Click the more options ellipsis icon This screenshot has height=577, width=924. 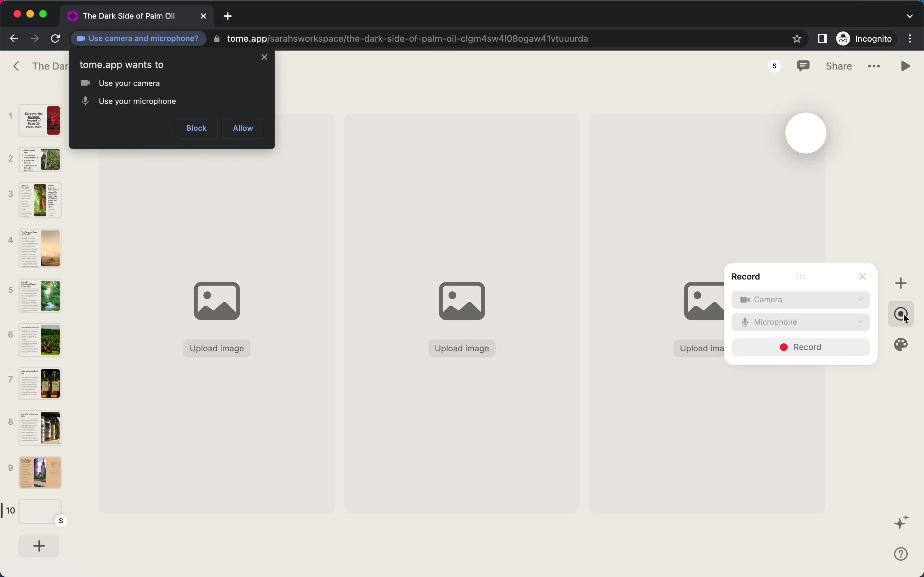[874, 66]
